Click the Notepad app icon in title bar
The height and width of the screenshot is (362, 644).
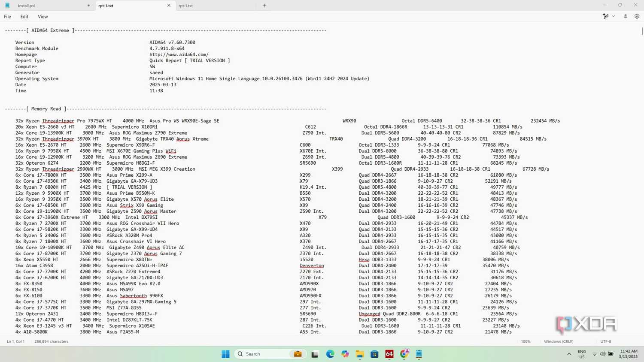(x=7, y=6)
